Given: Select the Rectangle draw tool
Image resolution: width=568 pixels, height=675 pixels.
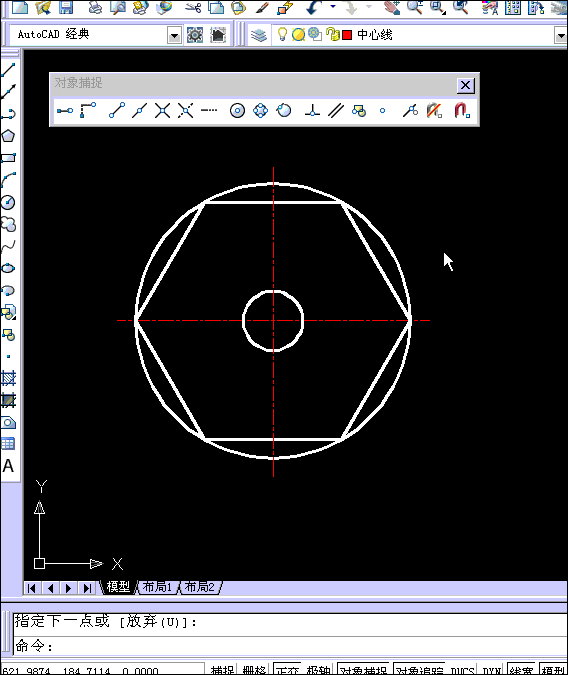Looking at the screenshot, I should pos(8,158).
